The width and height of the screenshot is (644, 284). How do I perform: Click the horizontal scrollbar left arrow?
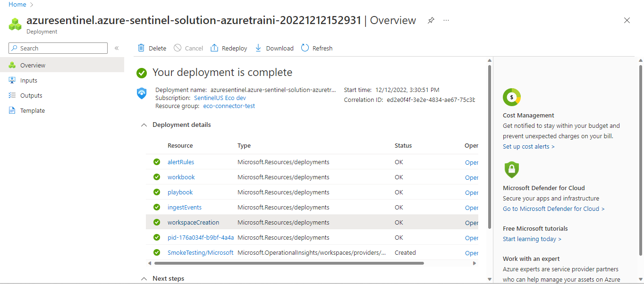click(x=150, y=263)
